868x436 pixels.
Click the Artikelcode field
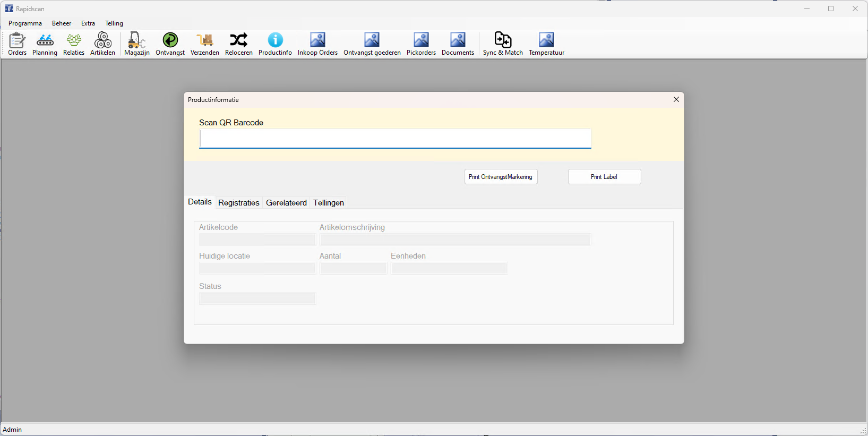coord(257,240)
